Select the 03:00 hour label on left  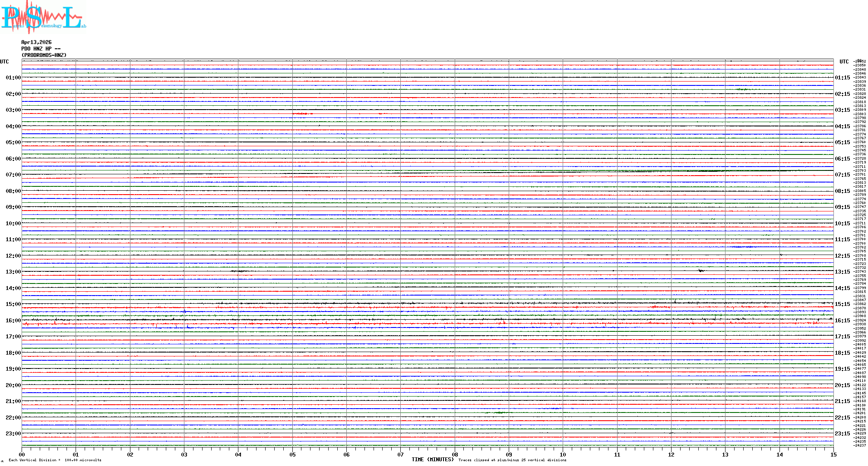13,110
